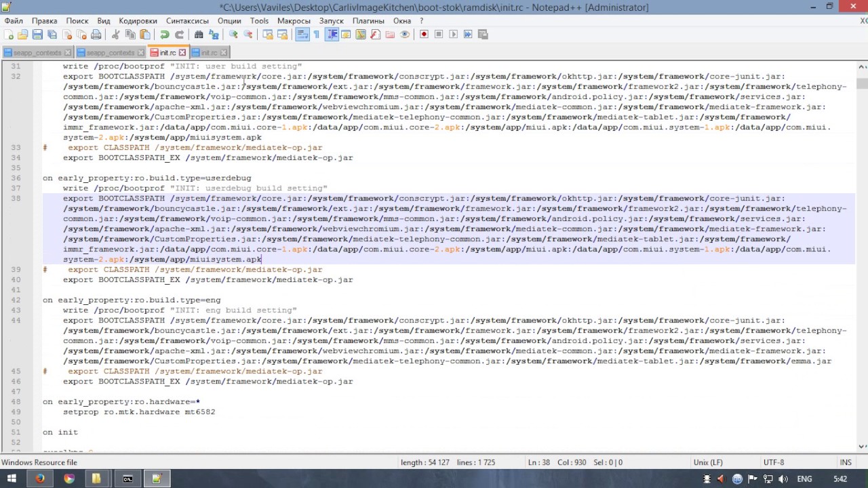Open the Function List panel icon
Screen dimensions: 868x488
[x=375, y=35]
